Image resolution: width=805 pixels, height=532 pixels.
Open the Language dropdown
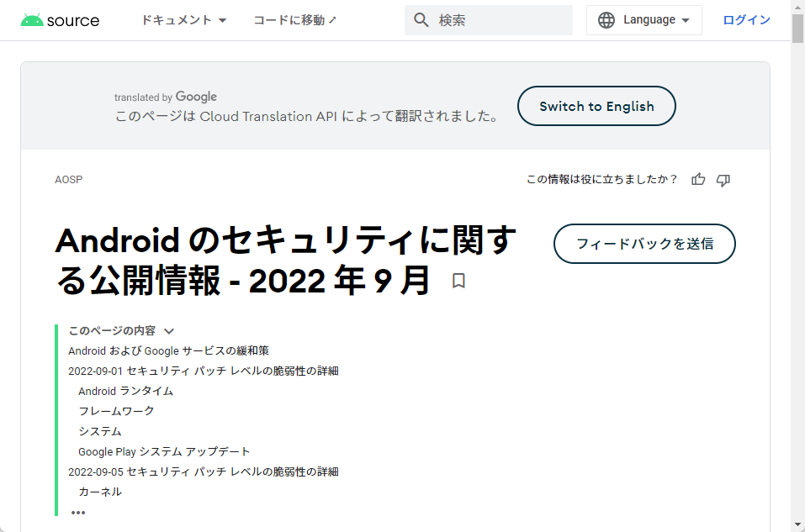tap(644, 19)
